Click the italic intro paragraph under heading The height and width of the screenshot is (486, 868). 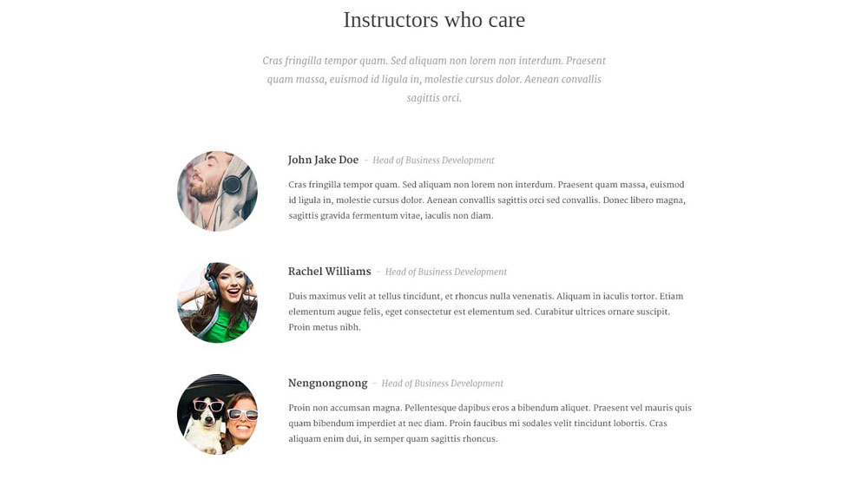click(x=434, y=79)
